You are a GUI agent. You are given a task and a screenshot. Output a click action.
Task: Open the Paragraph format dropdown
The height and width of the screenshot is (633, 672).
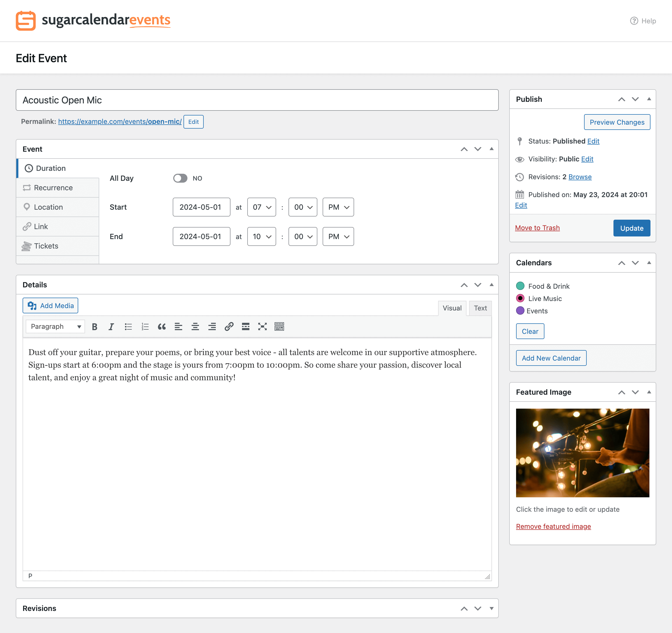pos(55,326)
